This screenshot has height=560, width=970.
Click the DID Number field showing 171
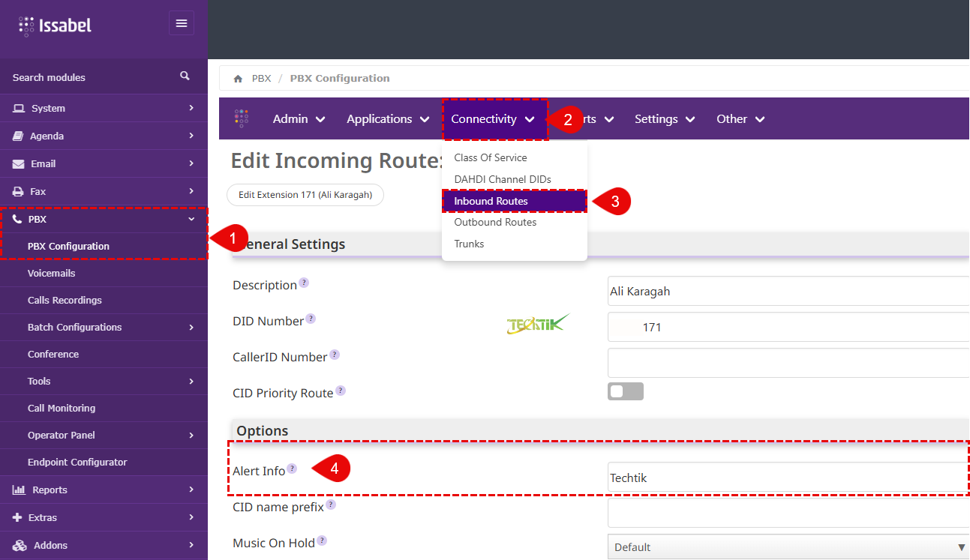[x=788, y=327]
